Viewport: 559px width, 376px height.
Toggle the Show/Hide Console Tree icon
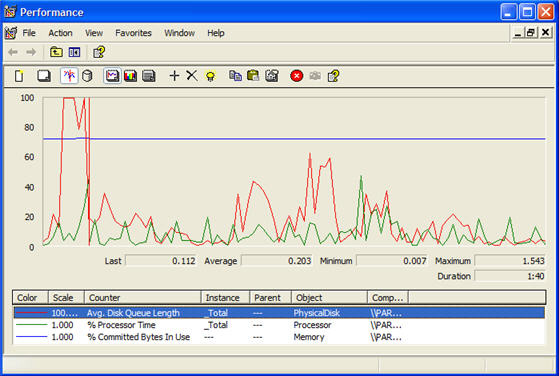75,52
